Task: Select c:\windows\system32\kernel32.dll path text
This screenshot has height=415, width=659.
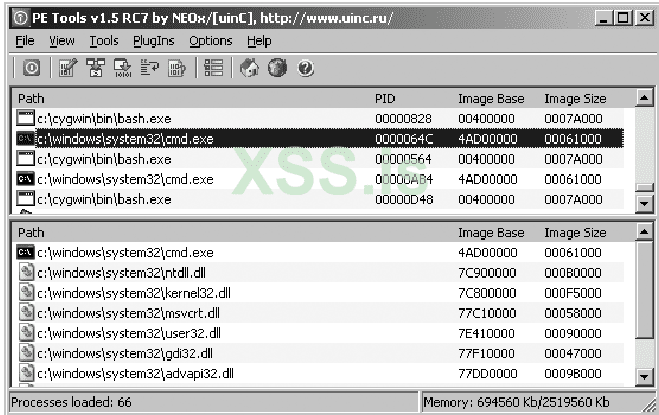Action: [x=134, y=293]
